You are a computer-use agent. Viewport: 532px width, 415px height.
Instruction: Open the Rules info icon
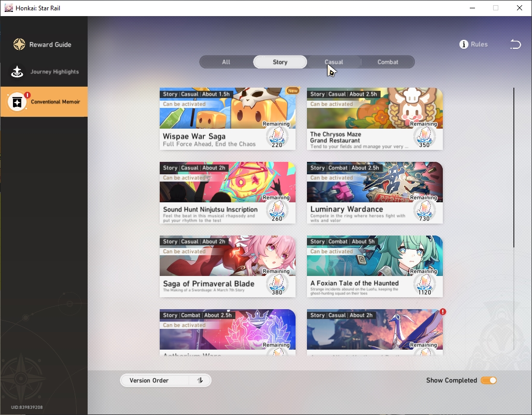(x=464, y=44)
